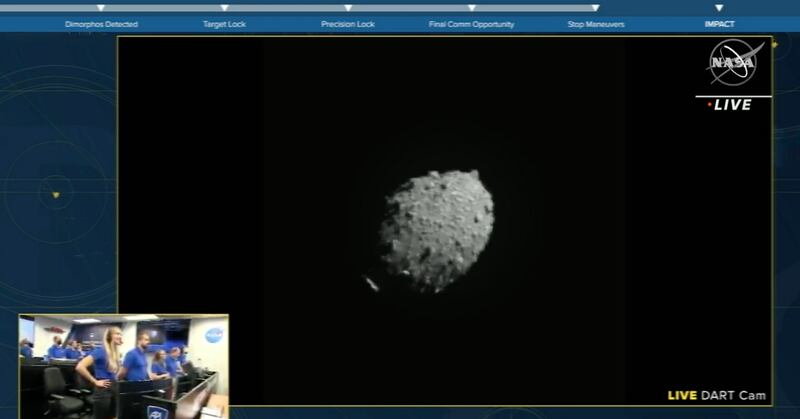
Task: Click the LIVE indicator under the NASA logo
Action: [729, 105]
